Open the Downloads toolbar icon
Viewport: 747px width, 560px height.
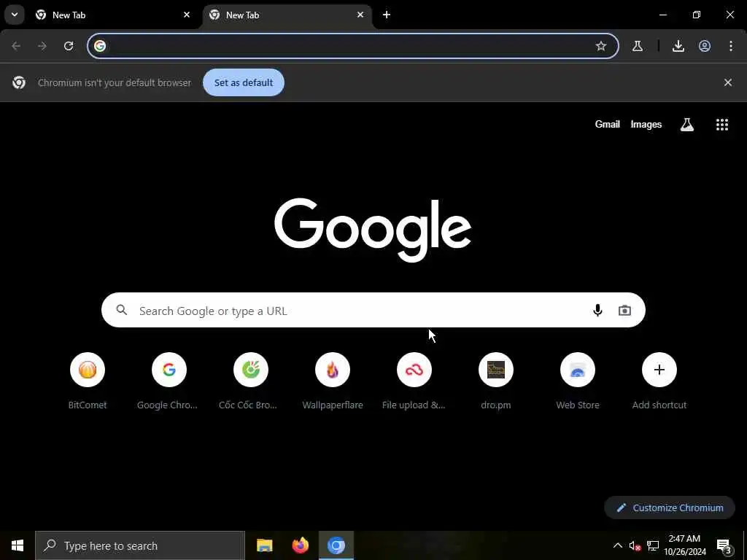pos(678,46)
